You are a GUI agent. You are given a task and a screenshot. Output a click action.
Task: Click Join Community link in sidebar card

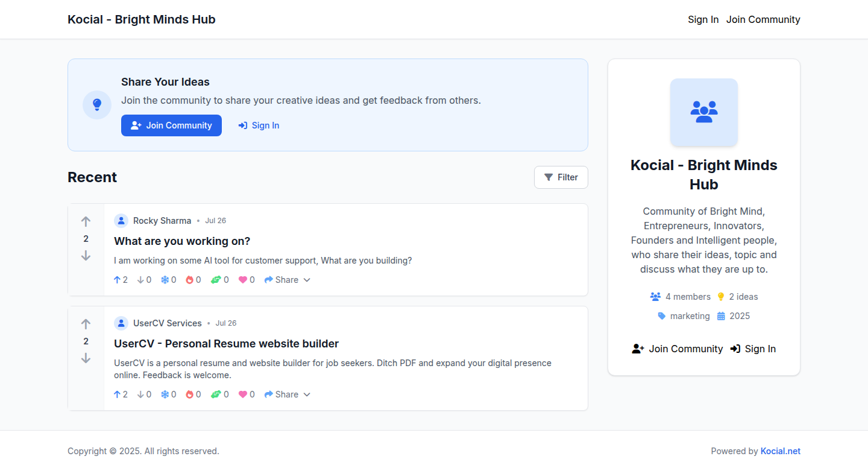(x=678, y=349)
